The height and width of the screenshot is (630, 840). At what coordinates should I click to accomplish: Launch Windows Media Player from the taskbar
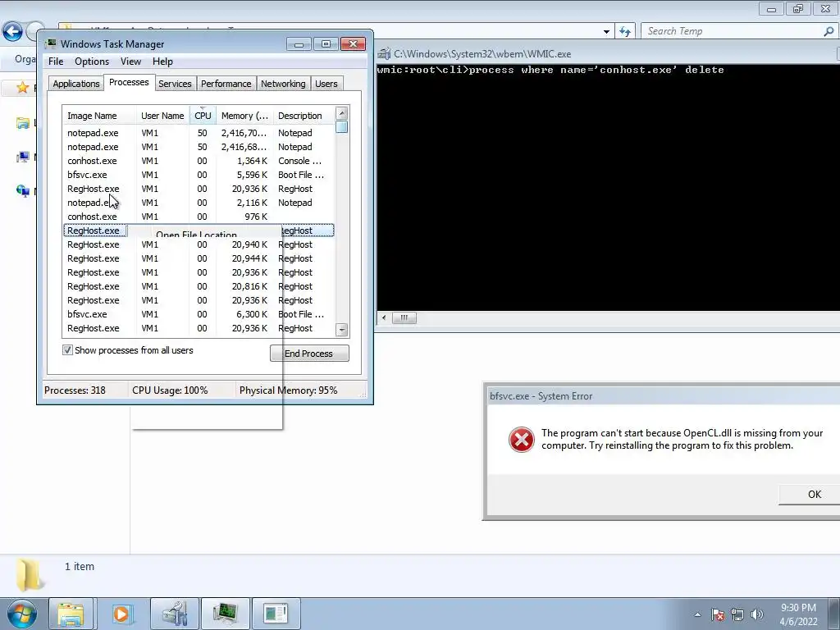[x=121, y=614]
